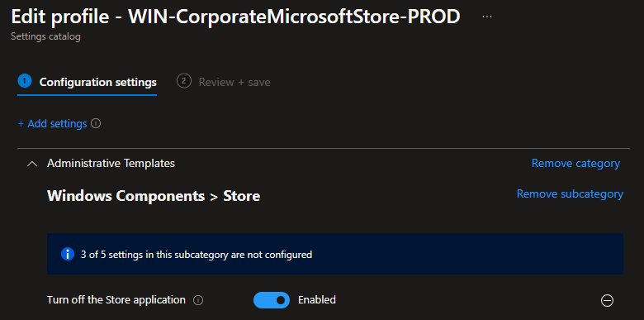The image size is (644, 320).
Task: Select the step 2 number circle
Action: [184, 81]
